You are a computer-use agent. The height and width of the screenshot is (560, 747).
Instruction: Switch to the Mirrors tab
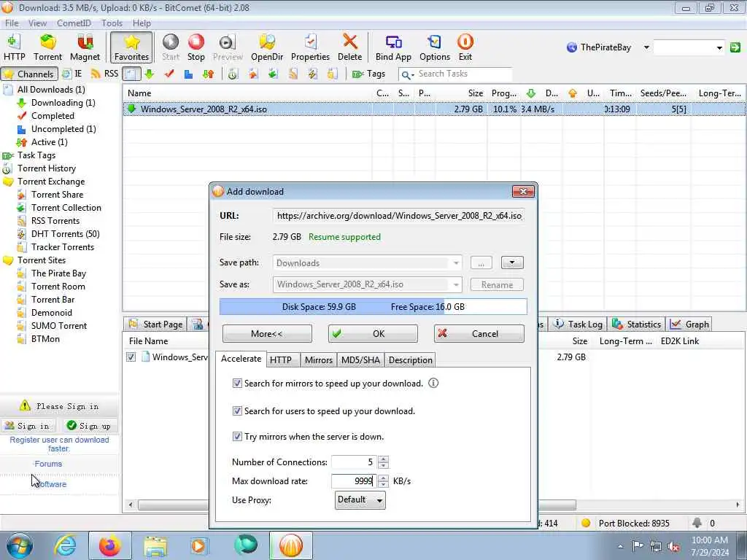tap(318, 360)
